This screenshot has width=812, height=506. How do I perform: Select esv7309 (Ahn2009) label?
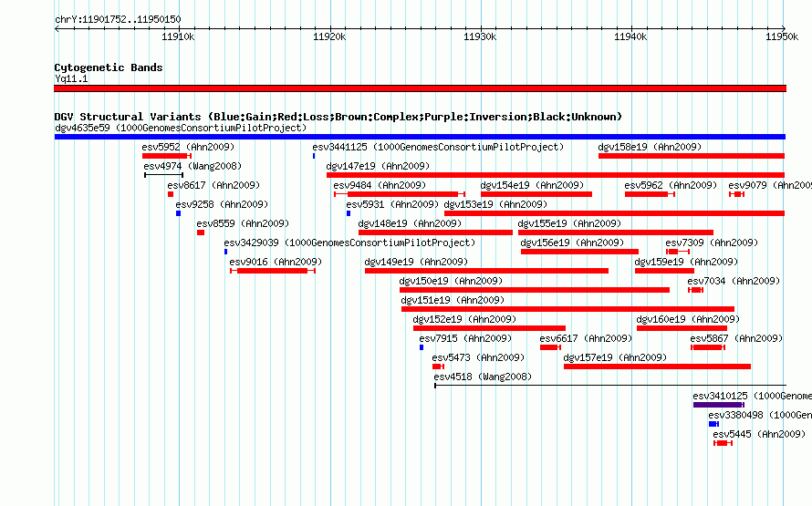[712, 243]
